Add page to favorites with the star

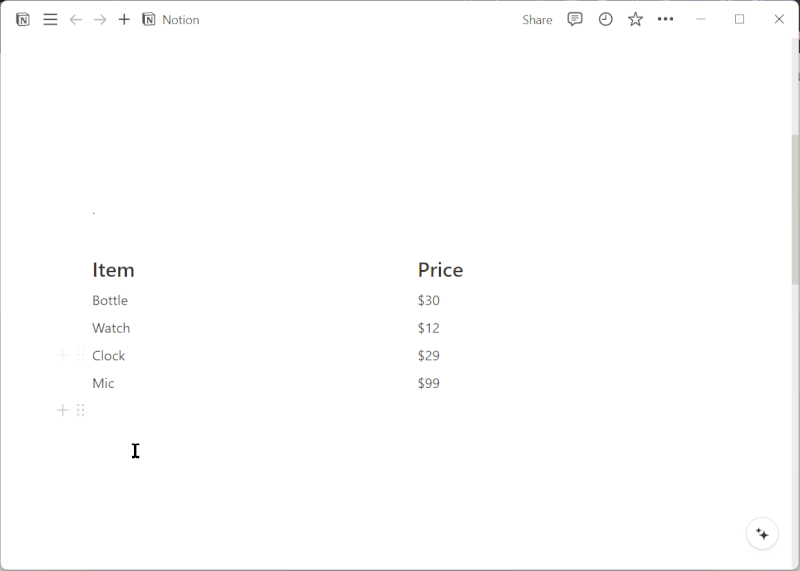coord(635,19)
